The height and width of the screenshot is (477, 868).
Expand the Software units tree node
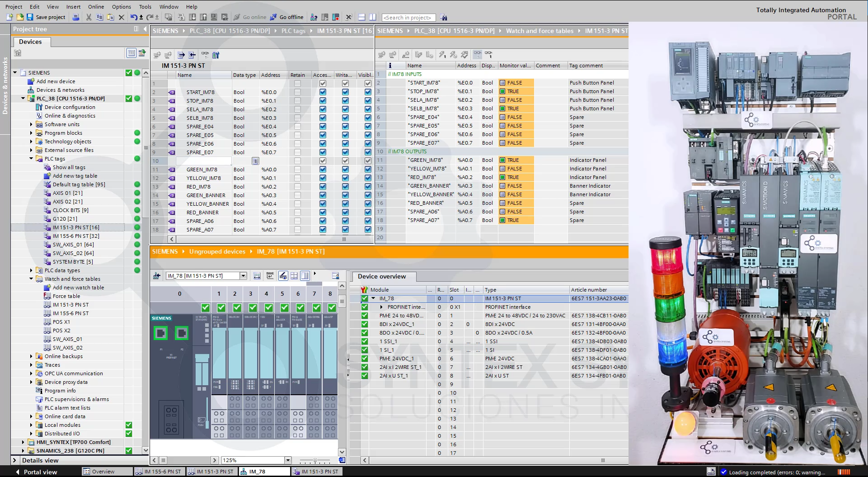31,124
